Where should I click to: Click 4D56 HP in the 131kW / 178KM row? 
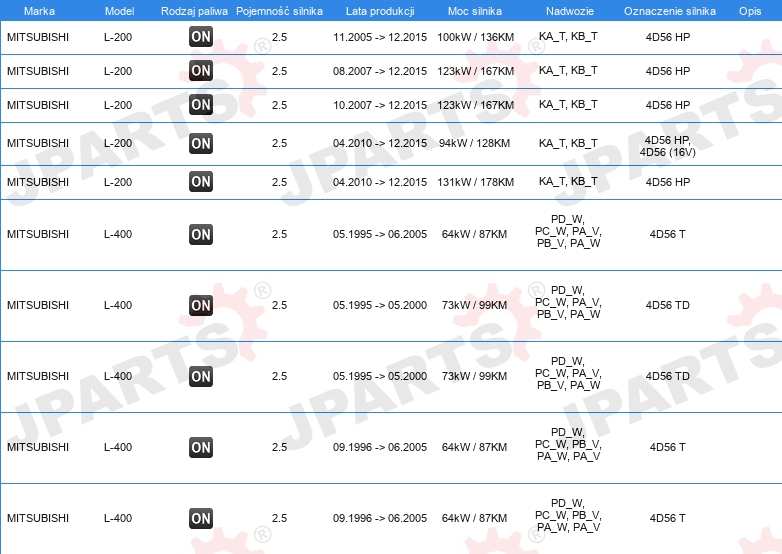click(667, 182)
